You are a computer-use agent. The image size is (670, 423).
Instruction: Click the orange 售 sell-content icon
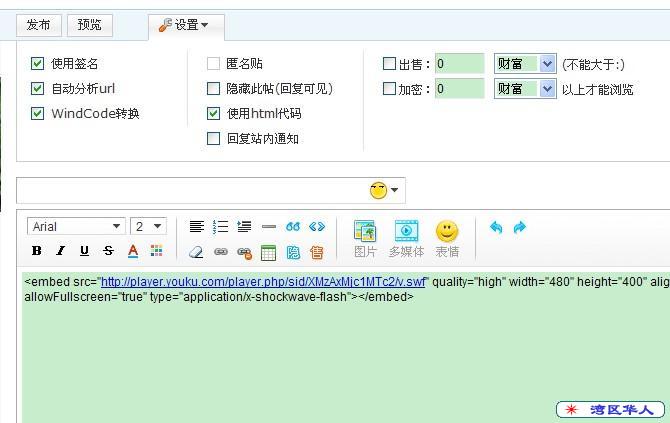(317, 253)
